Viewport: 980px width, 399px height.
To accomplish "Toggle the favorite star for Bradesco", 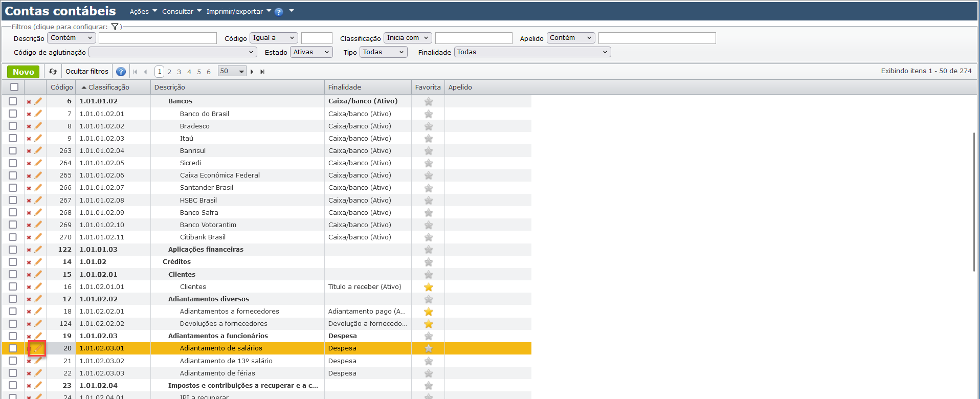I will pos(428,126).
